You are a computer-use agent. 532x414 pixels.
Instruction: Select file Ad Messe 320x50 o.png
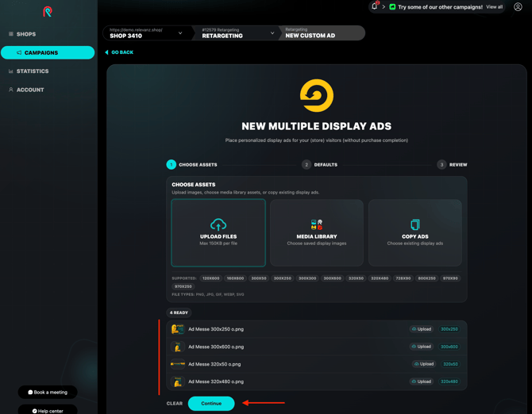click(x=214, y=364)
